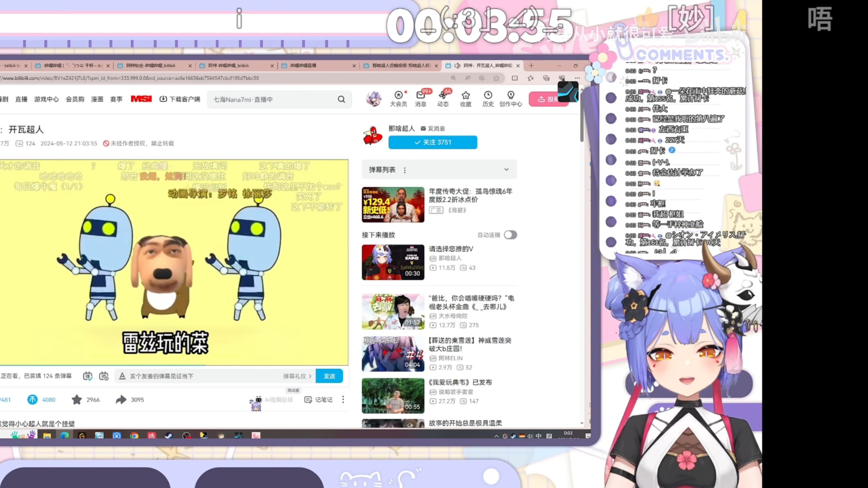Viewport: 868px width, 488px height.
Task: Click the browser split screen icon
Action: (x=515, y=78)
